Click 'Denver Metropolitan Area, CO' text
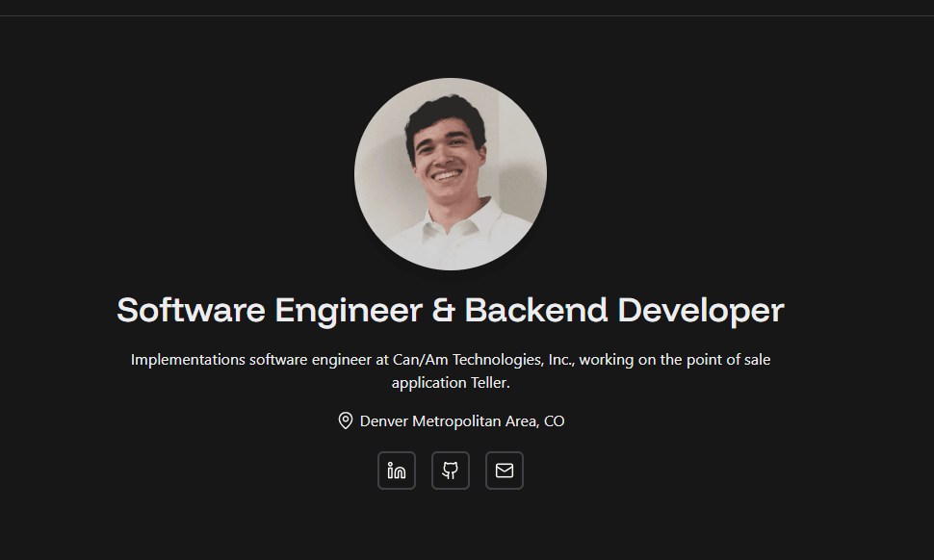 pyautogui.click(x=461, y=420)
